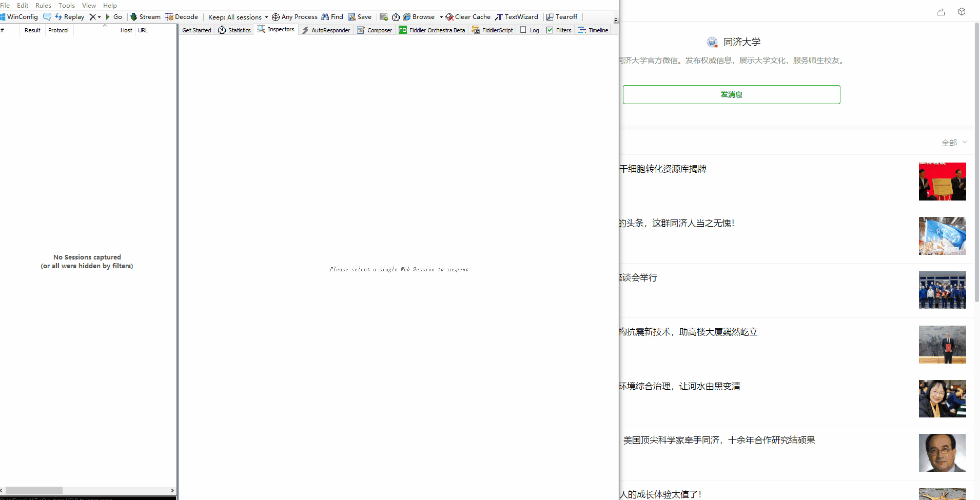Open the Fiddler Orchestra Beta tab
Viewport: 980px width, 500px height.
[432, 30]
